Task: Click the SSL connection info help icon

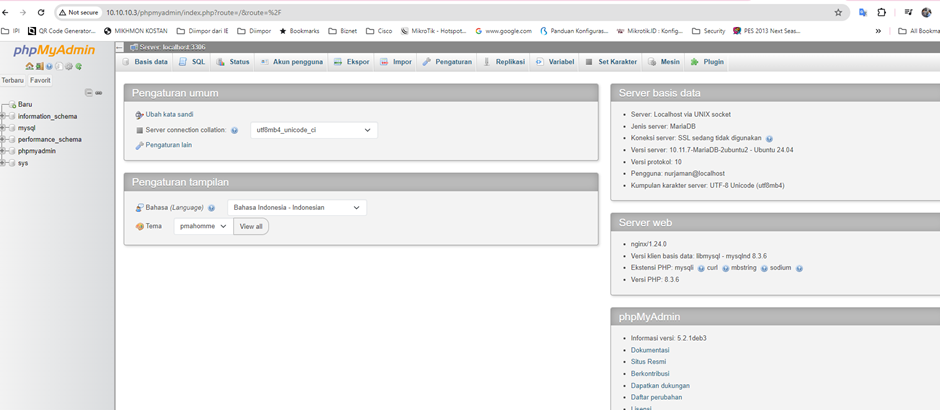Action: point(769,139)
